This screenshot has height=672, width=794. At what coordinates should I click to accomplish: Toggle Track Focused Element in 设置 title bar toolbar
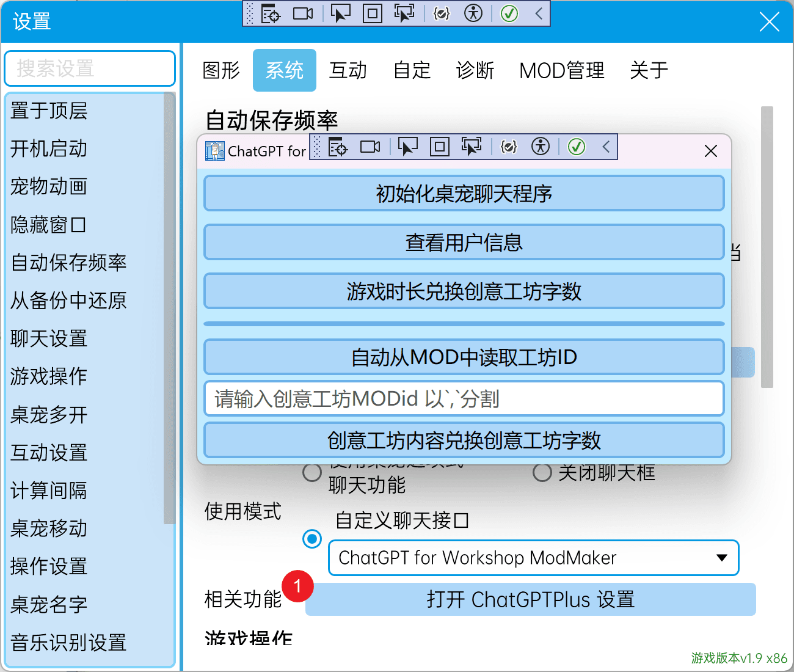tap(404, 13)
